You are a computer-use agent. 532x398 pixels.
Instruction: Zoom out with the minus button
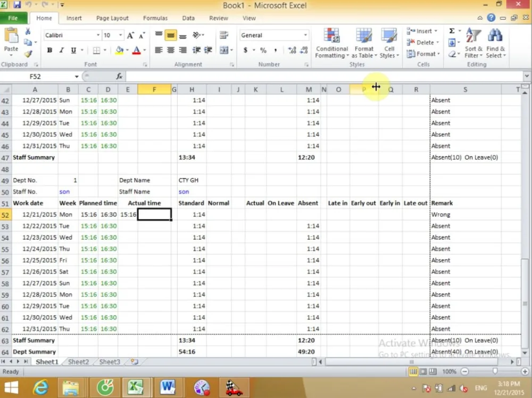[465, 371]
